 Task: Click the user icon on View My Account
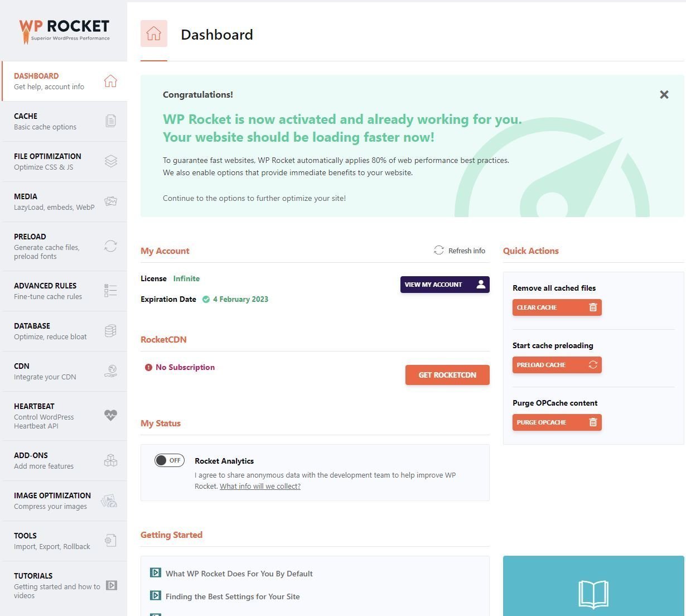[481, 285]
